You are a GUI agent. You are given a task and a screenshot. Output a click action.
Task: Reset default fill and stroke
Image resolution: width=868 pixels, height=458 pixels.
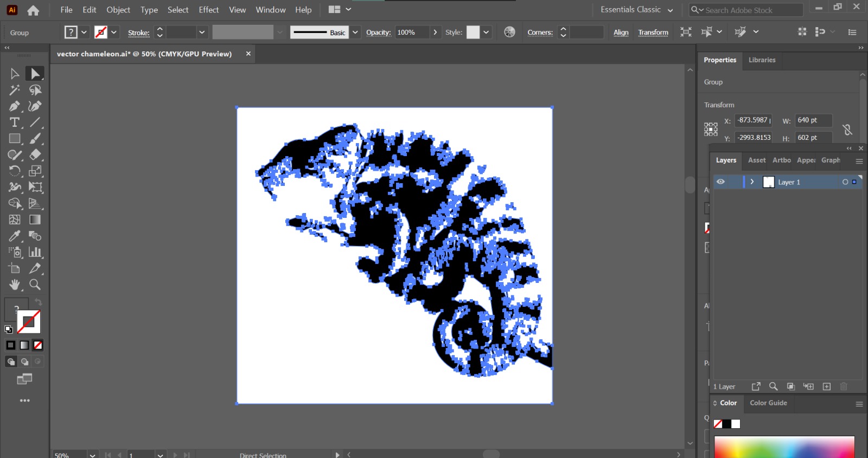click(x=9, y=329)
